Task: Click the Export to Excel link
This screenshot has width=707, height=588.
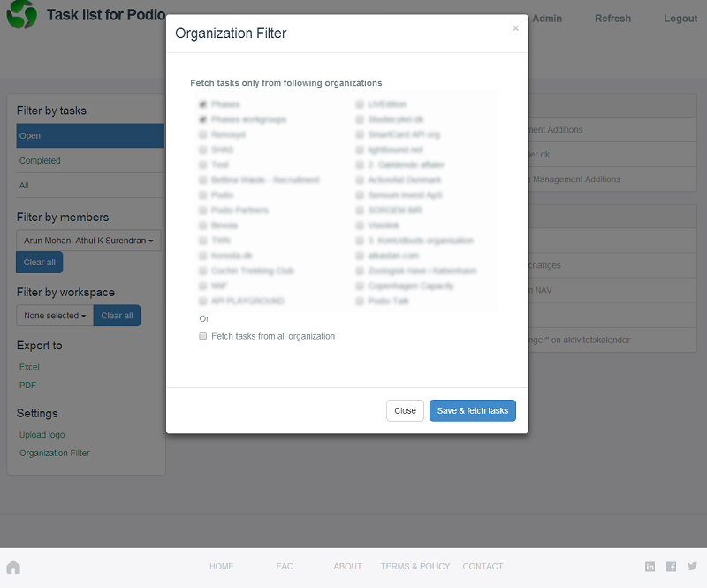Action: pos(29,367)
